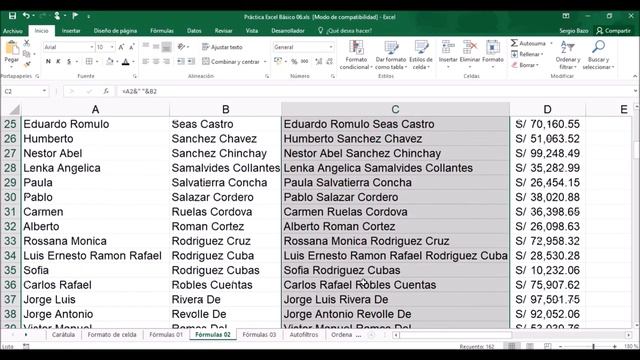This screenshot has width=640, height=360.
Task: Apply borders using the borders icon
Action: pyautogui.click(x=89, y=62)
